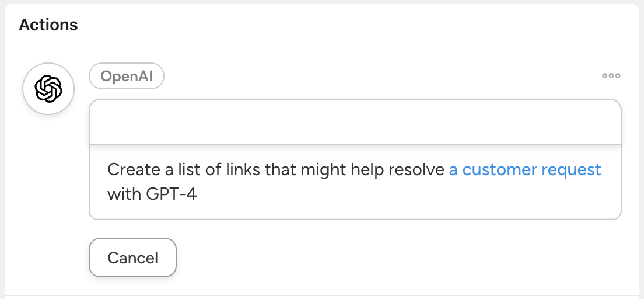Click the circular avatar beside the OpenAI label

coord(48,89)
